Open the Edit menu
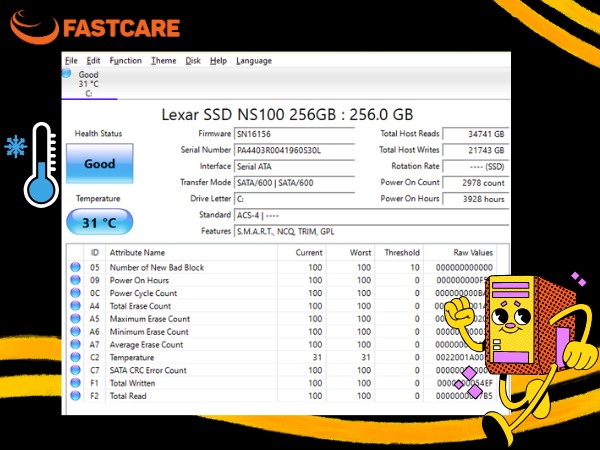600x450 pixels. click(x=93, y=60)
